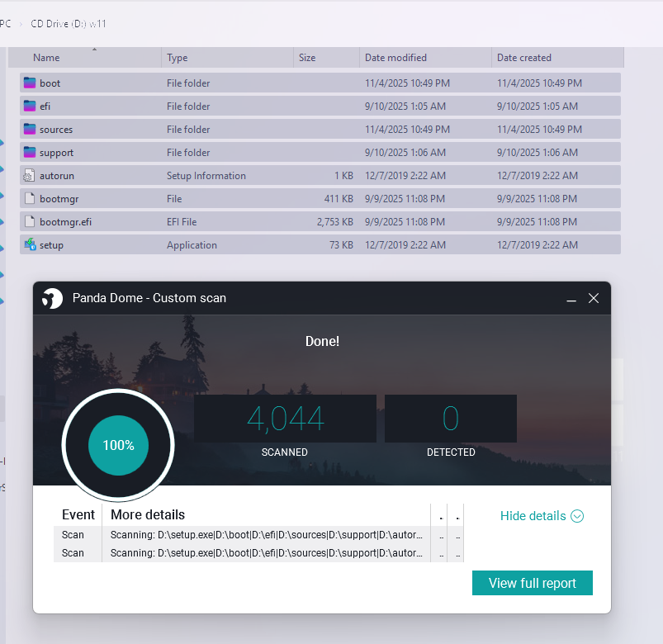Collapse scan details with the Hide details chevron
Viewport: 663px width, 644px height.
tap(577, 516)
